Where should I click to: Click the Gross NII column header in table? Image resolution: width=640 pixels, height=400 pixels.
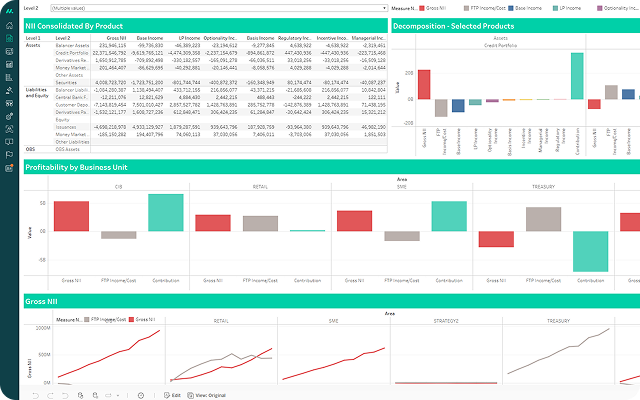tap(116, 38)
